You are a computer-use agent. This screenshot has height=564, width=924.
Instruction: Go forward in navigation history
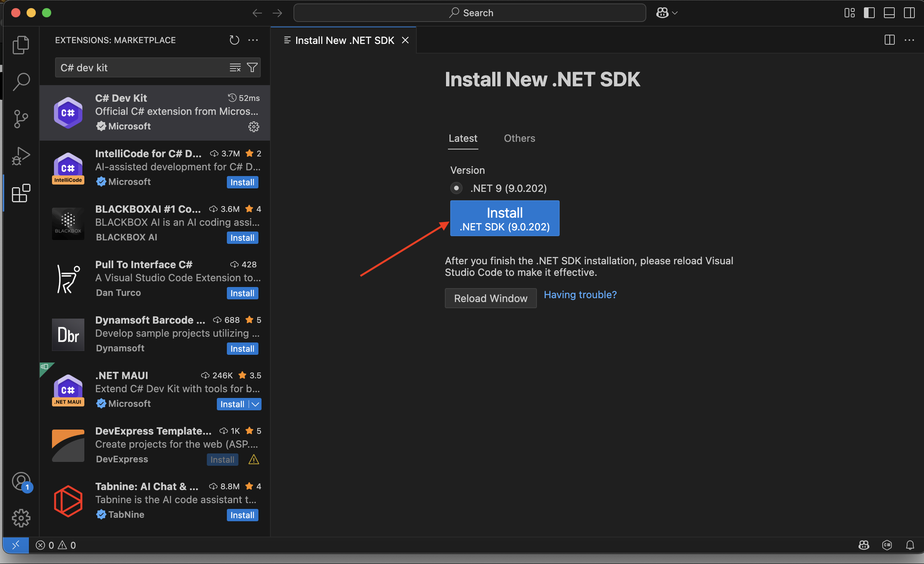277,13
